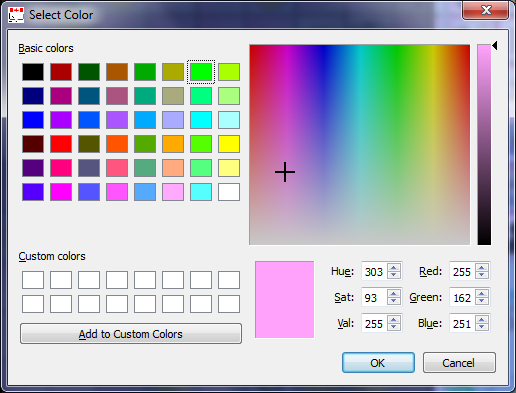The image size is (516, 393).
Task: Decrease the Red value with down arrow
Action: click(482, 275)
